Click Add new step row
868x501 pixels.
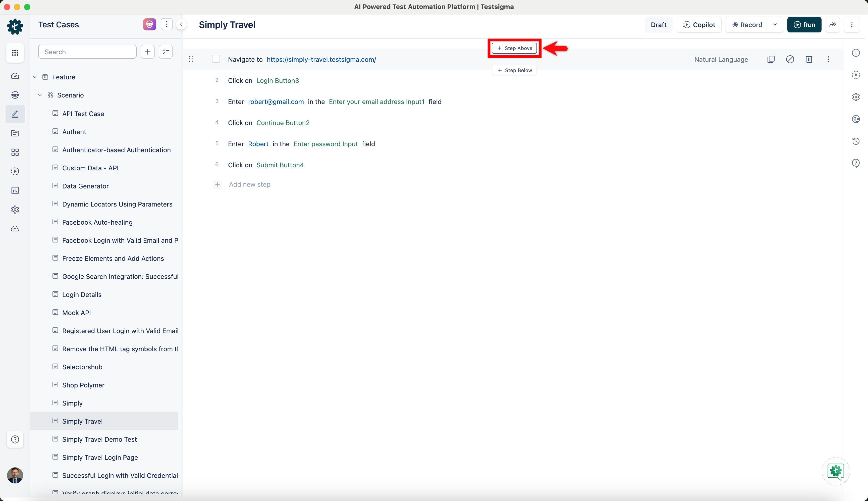250,184
